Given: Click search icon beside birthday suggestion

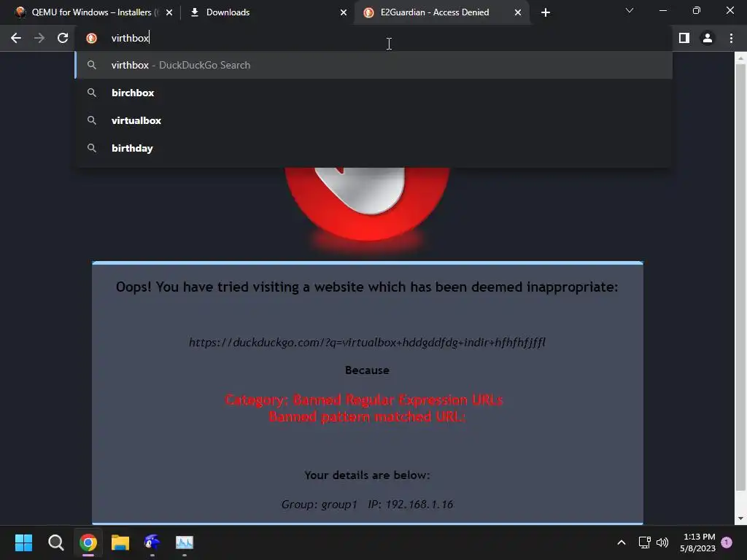Looking at the screenshot, I should pyautogui.click(x=92, y=148).
